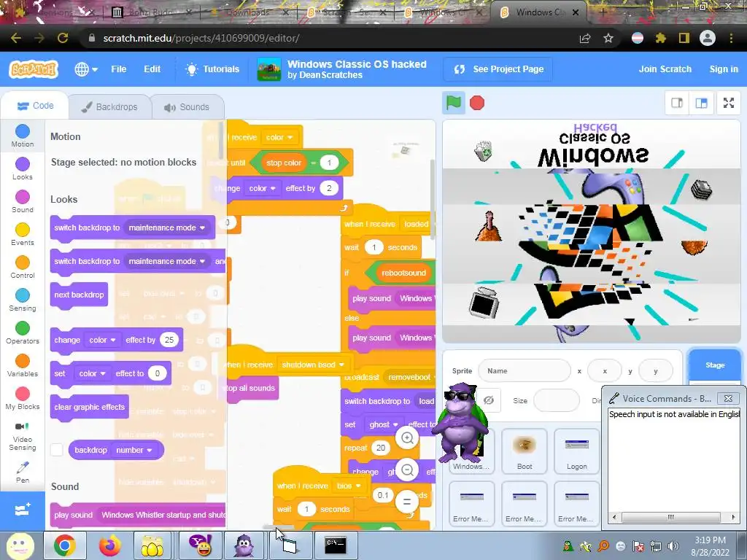
Task: Select the Motion block category
Action: (x=23, y=136)
